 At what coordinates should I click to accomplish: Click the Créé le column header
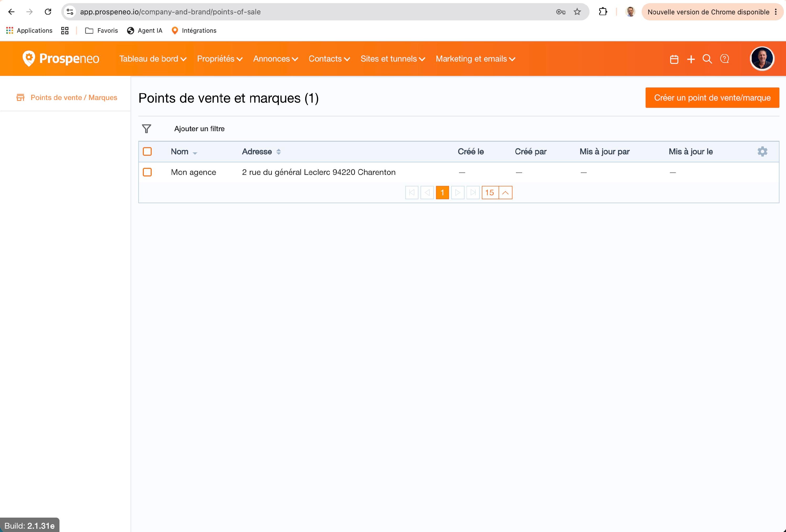tap(471, 151)
